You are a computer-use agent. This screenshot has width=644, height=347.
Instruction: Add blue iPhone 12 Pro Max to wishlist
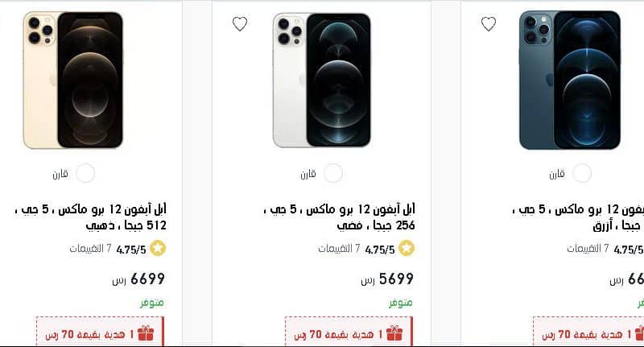[x=489, y=24]
